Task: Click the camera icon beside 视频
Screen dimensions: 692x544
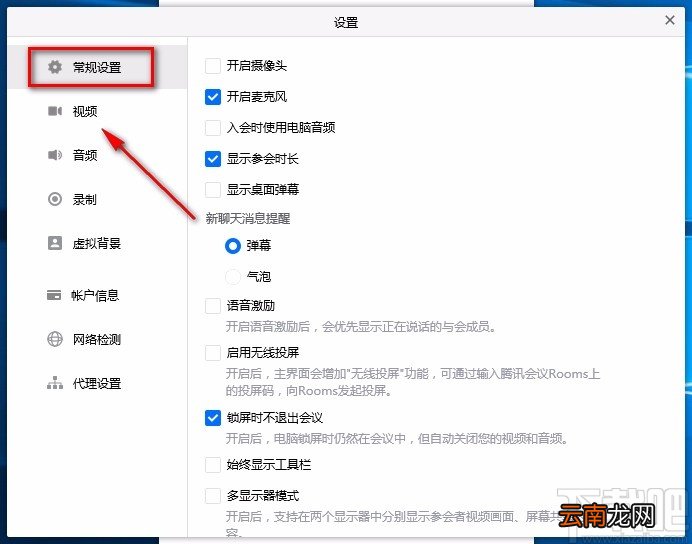Action: (55, 111)
